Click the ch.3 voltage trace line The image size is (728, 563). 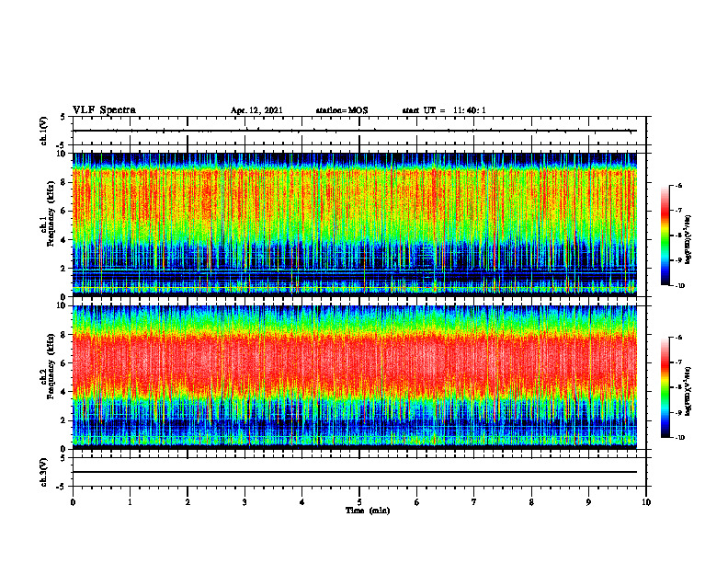[x=355, y=472]
